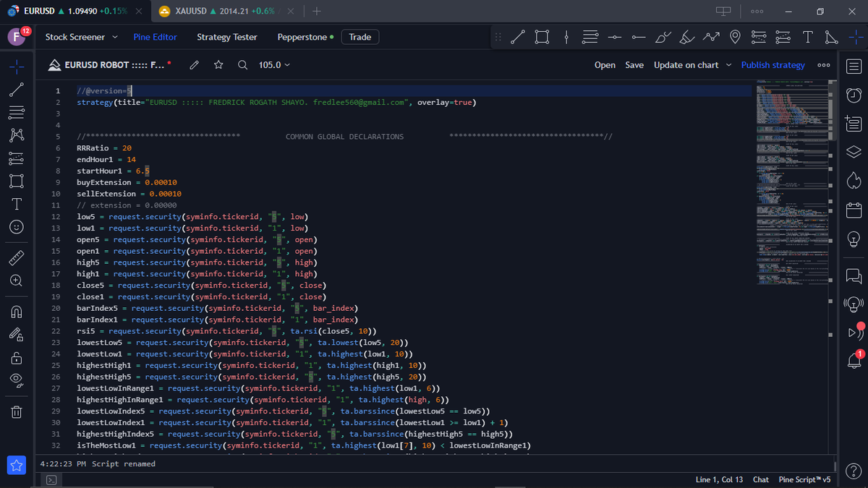
Task: Open the layout monitor dropdown in title bar
Action: pos(723,12)
